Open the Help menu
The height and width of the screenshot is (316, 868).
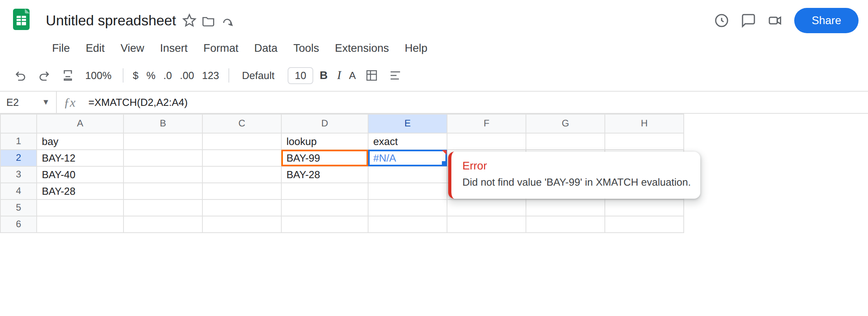(416, 48)
